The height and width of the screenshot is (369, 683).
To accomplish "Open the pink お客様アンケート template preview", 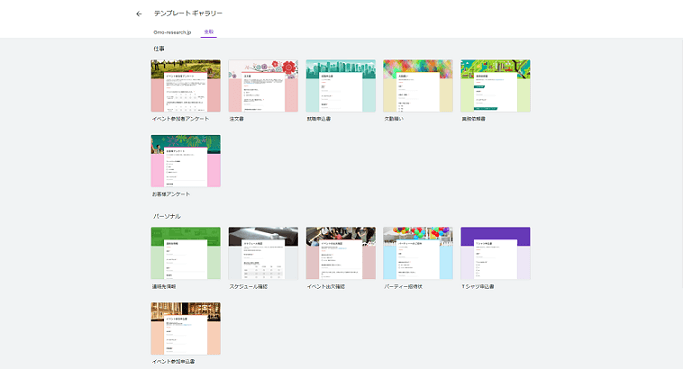I will click(186, 161).
